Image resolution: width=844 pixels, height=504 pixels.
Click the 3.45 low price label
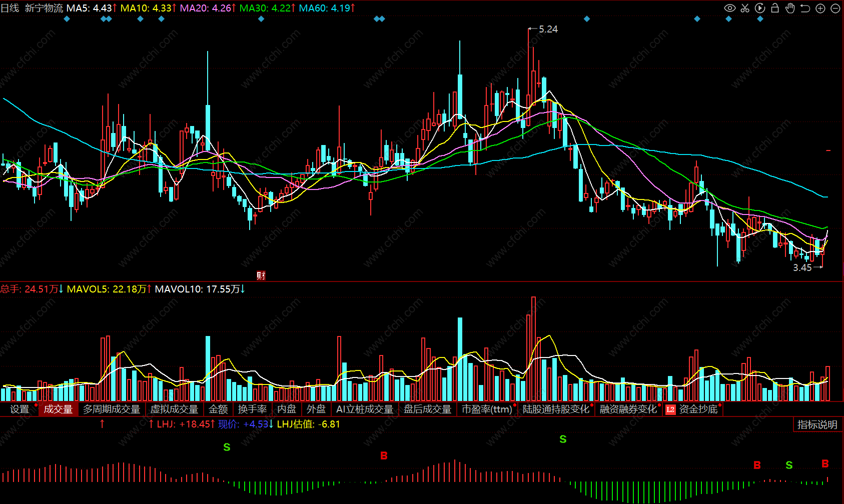coord(802,267)
